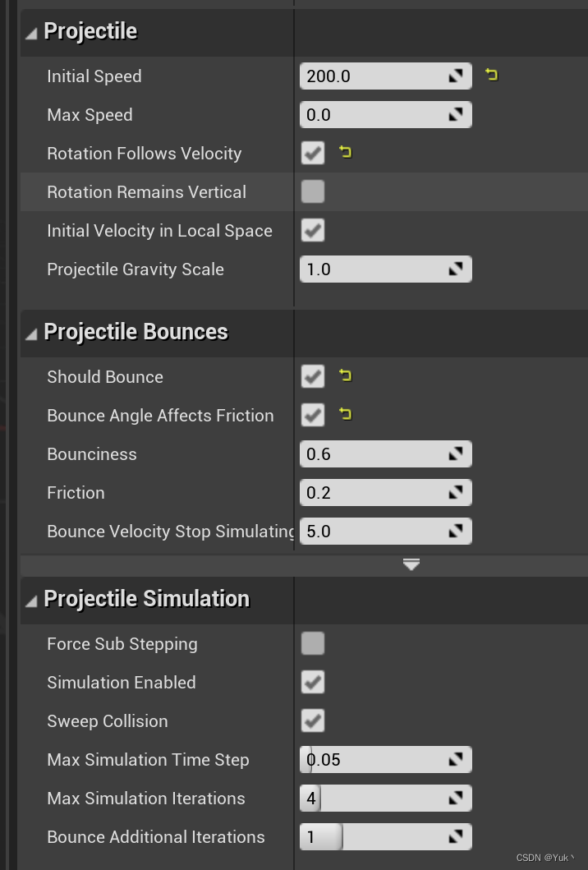Click the Max Simulation Iterations slider
This screenshot has width=588, height=870.
[x=378, y=798]
